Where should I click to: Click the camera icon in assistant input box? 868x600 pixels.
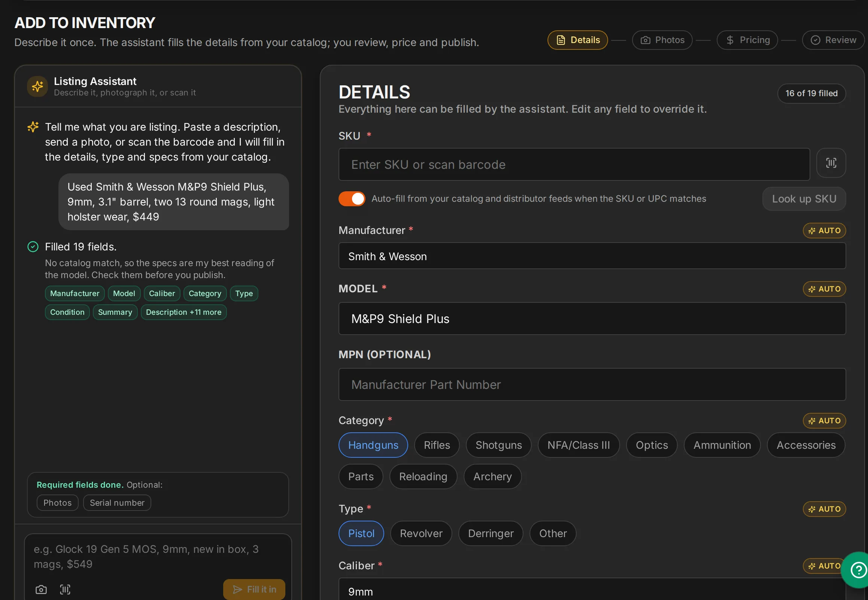[x=41, y=589]
